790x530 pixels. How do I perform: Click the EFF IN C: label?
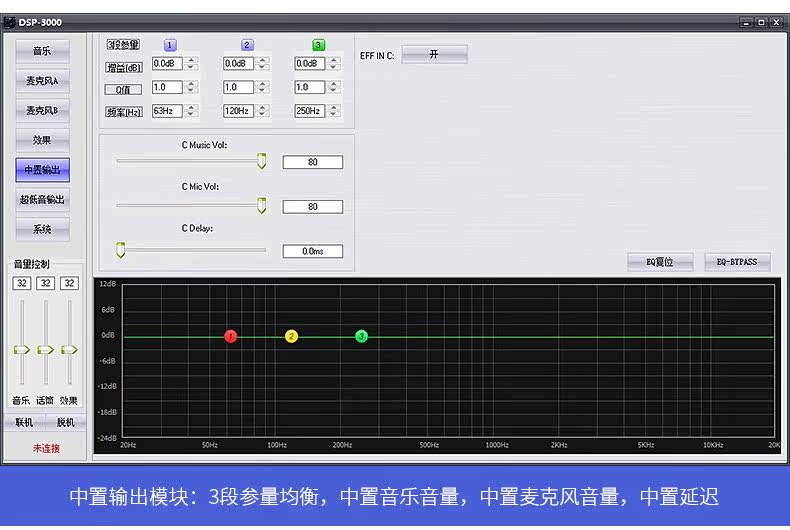click(x=377, y=56)
